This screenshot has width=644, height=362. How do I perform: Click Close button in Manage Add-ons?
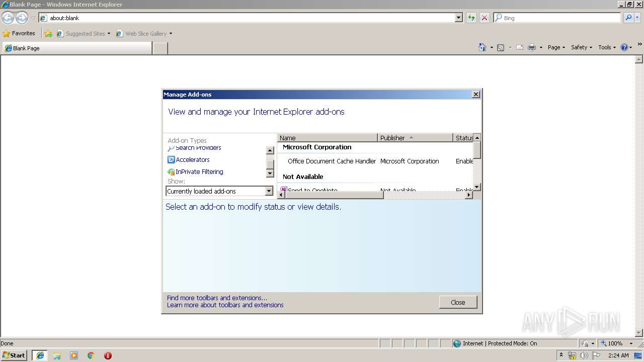coord(458,302)
